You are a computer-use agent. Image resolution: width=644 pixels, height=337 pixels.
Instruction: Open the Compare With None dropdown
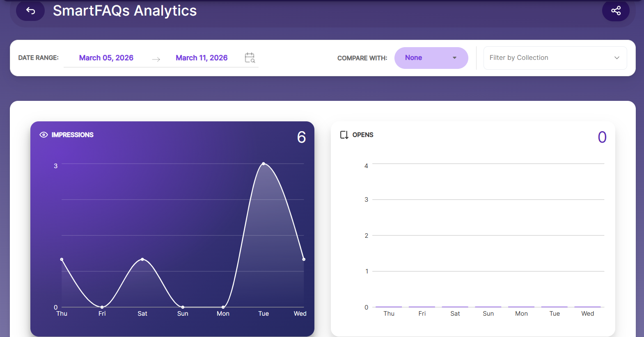tap(431, 58)
